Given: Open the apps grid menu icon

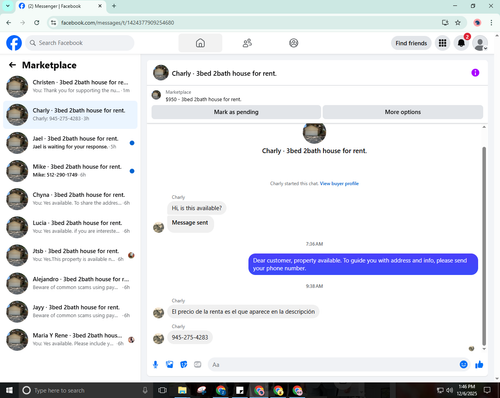Looking at the screenshot, I should click(442, 43).
